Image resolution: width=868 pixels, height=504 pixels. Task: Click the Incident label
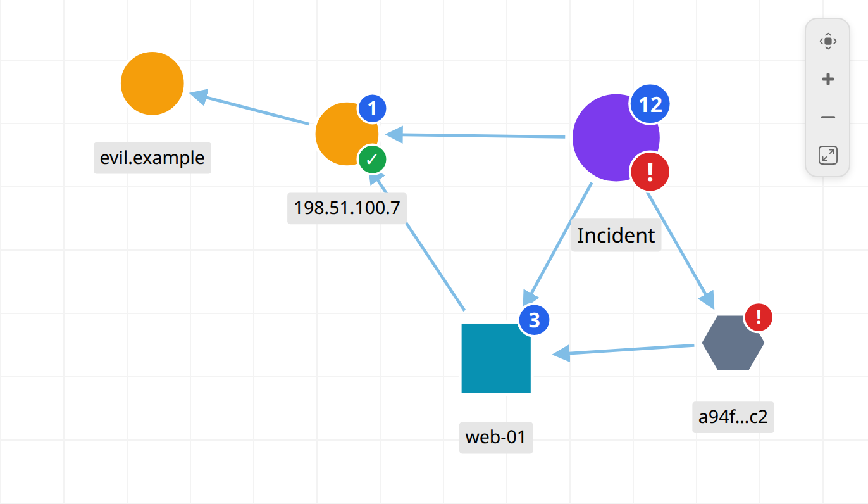tap(616, 236)
